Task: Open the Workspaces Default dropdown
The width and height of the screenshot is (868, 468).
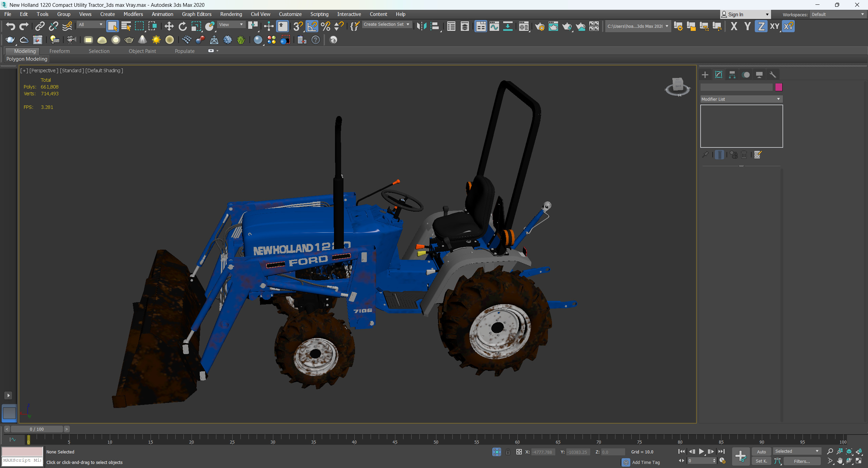Action: tap(838, 14)
